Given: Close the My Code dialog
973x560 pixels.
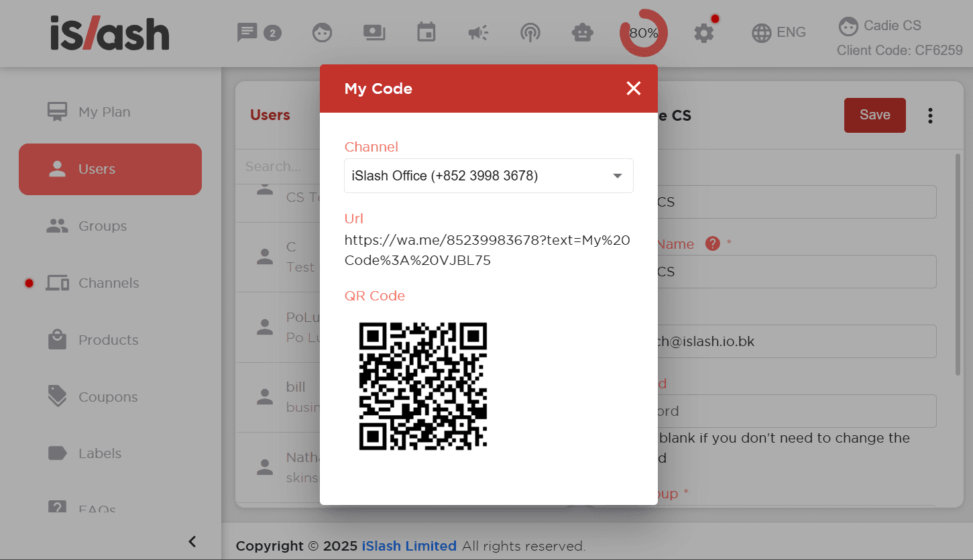Looking at the screenshot, I should [x=634, y=89].
